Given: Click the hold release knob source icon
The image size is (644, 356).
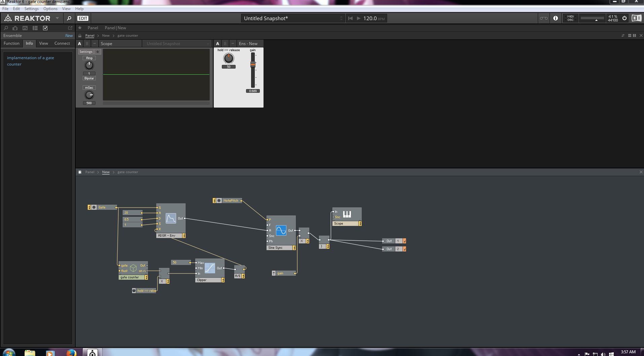Looking at the screenshot, I should tap(134, 291).
